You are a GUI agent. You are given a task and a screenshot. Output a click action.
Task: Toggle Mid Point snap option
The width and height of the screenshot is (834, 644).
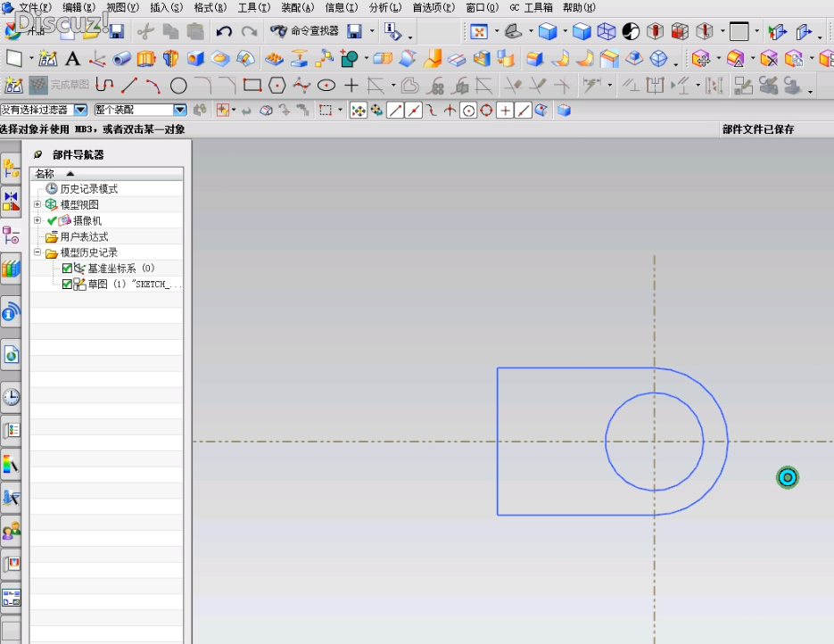point(413,111)
